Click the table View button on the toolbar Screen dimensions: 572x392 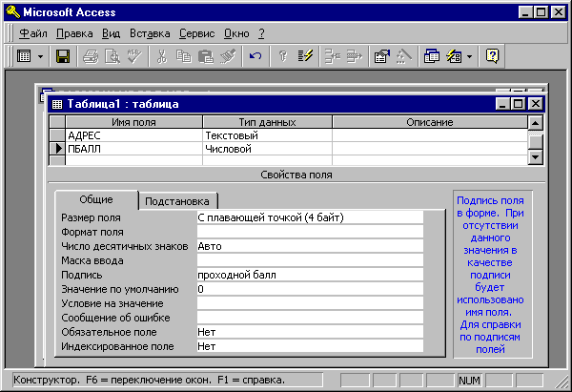pyautogui.click(x=24, y=57)
